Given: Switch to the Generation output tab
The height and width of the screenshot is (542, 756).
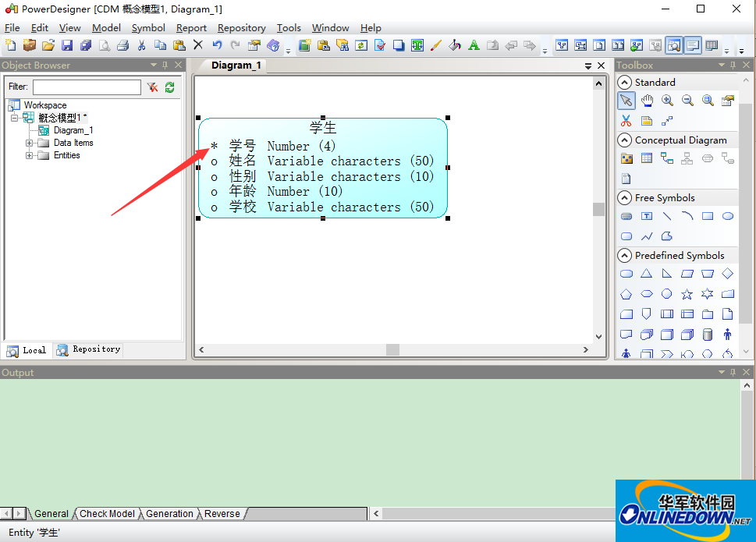Looking at the screenshot, I should tap(169, 514).
